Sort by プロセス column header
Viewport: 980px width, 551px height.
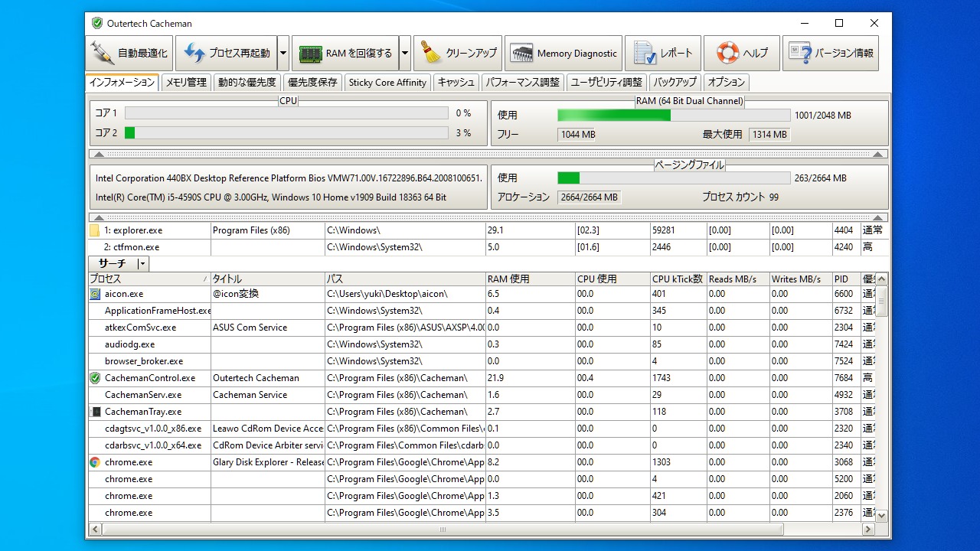(x=149, y=279)
